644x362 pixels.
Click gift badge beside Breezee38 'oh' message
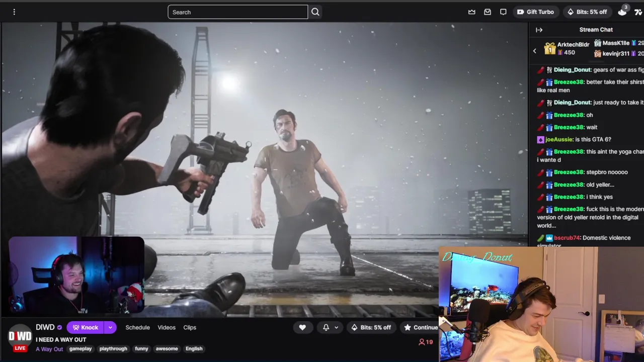tap(549, 115)
